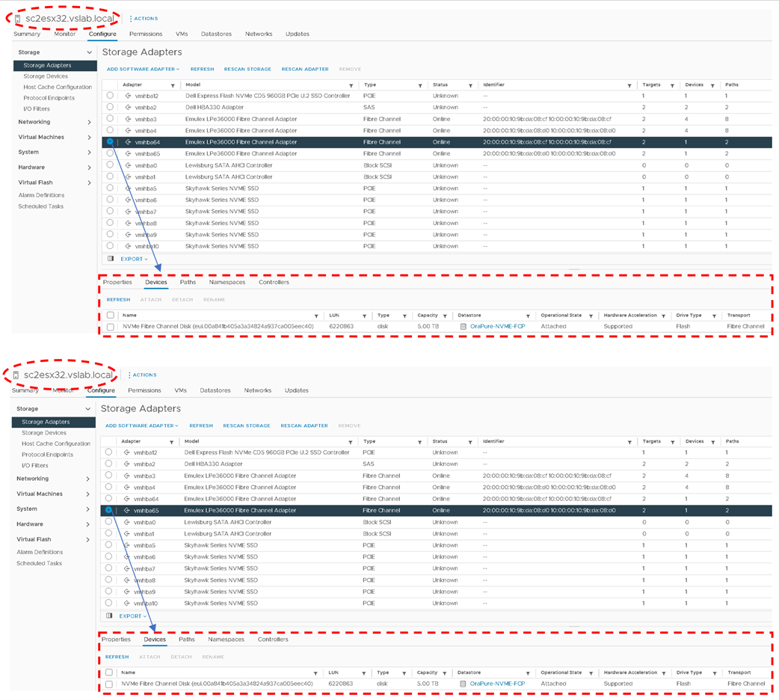Select vmhba3 radio button in vmhba64-selected view

(110, 118)
